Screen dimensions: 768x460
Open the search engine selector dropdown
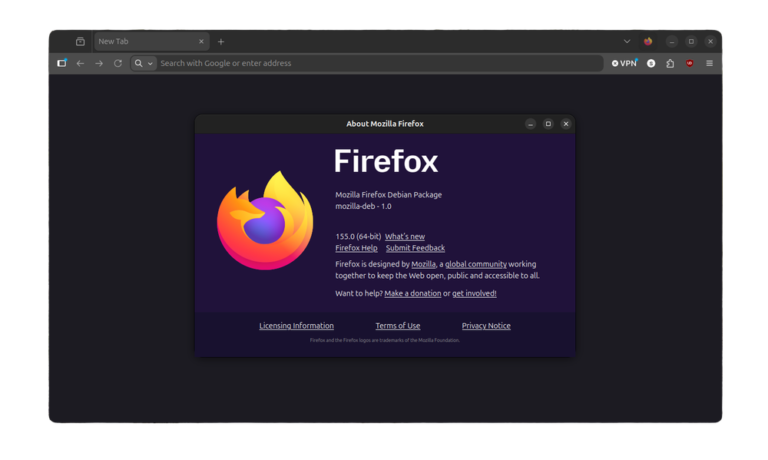click(x=144, y=63)
